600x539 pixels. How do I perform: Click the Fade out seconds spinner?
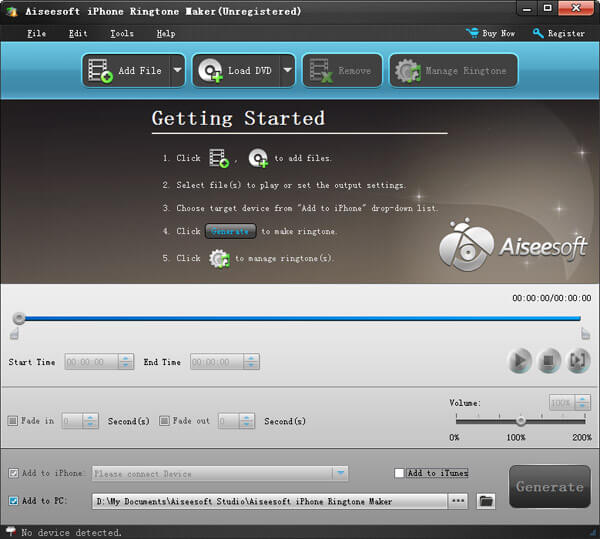[x=247, y=421]
